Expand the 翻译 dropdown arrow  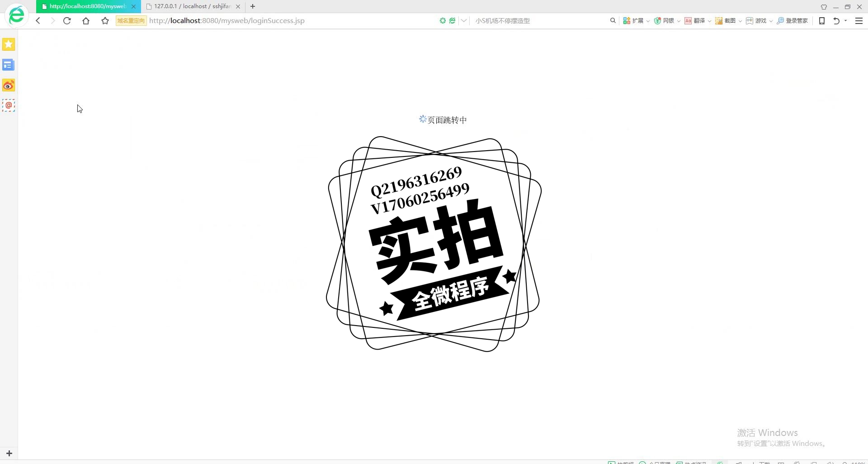[709, 21]
